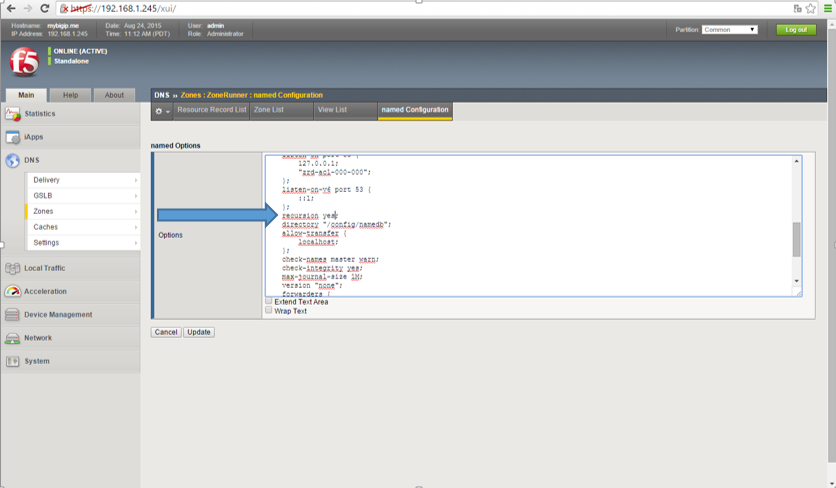Click the browser reload icon

[45, 9]
